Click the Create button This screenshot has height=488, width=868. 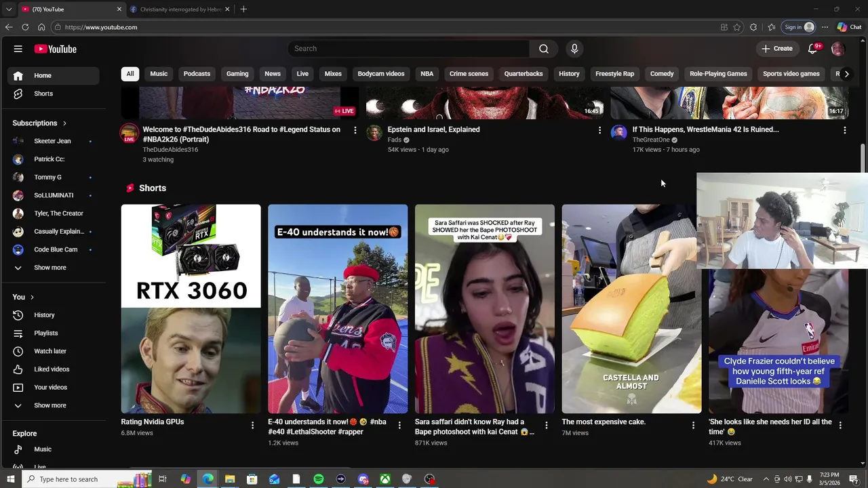pos(776,49)
